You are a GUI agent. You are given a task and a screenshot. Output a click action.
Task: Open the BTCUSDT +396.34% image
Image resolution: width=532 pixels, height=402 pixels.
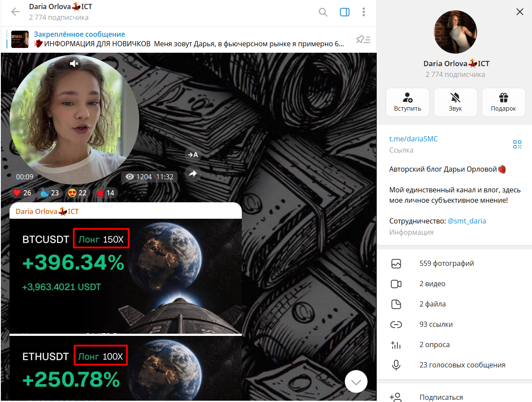[125, 276]
